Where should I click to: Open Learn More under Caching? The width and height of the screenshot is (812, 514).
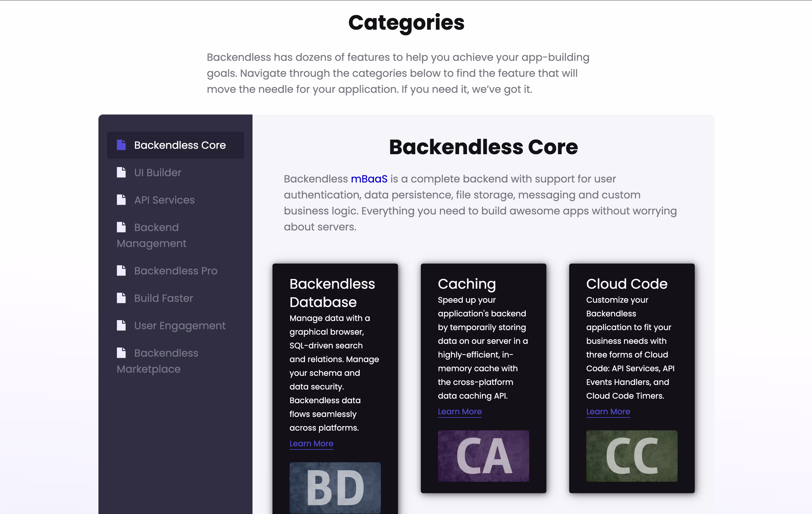pos(460,411)
